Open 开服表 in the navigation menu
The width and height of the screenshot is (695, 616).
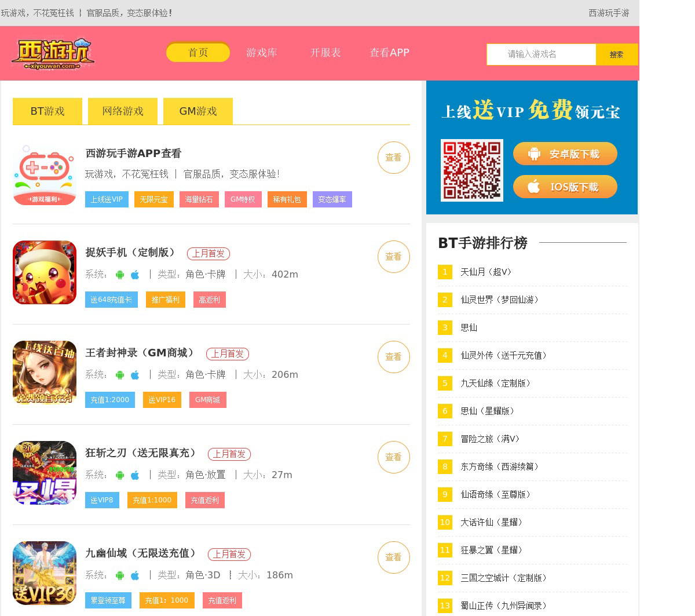click(325, 53)
